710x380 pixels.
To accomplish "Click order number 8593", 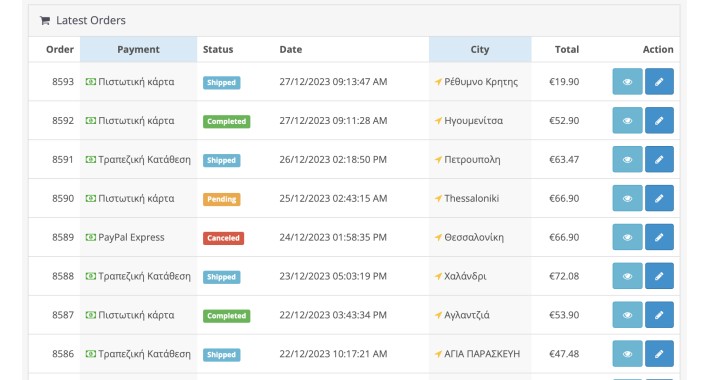I will point(63,82).
